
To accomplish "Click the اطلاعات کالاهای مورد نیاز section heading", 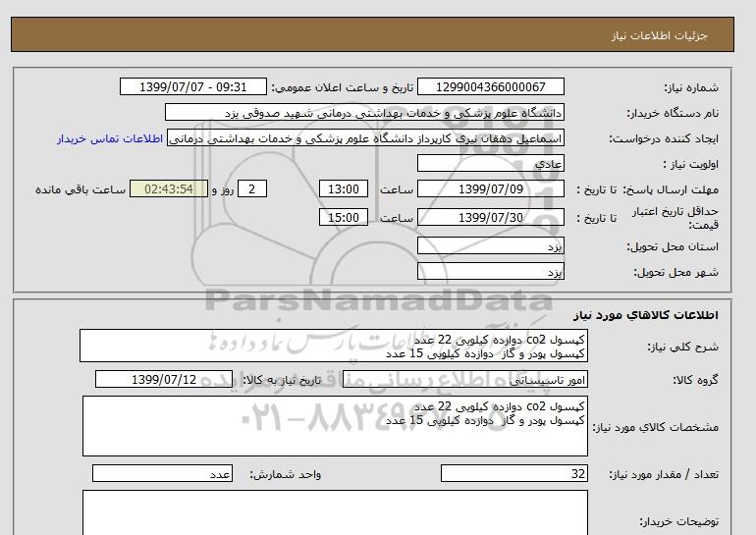I will [x=646, y=315].
